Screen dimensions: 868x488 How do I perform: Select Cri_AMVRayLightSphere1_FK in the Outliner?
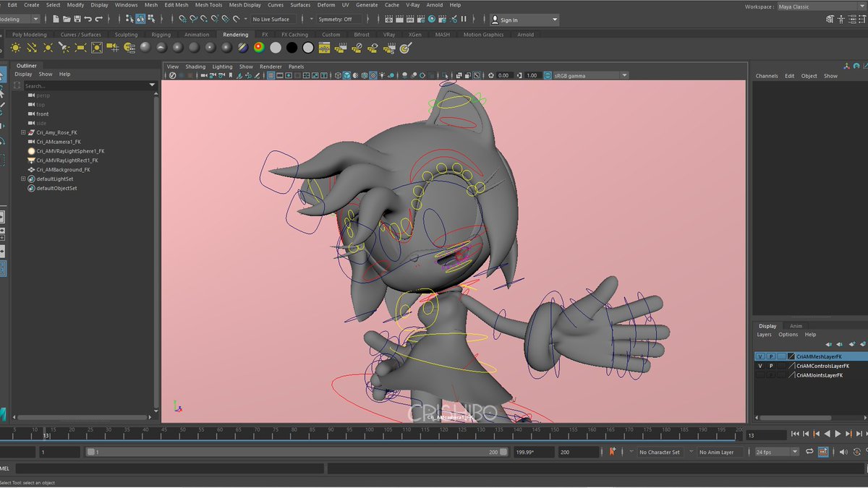(x=70, y=151)
